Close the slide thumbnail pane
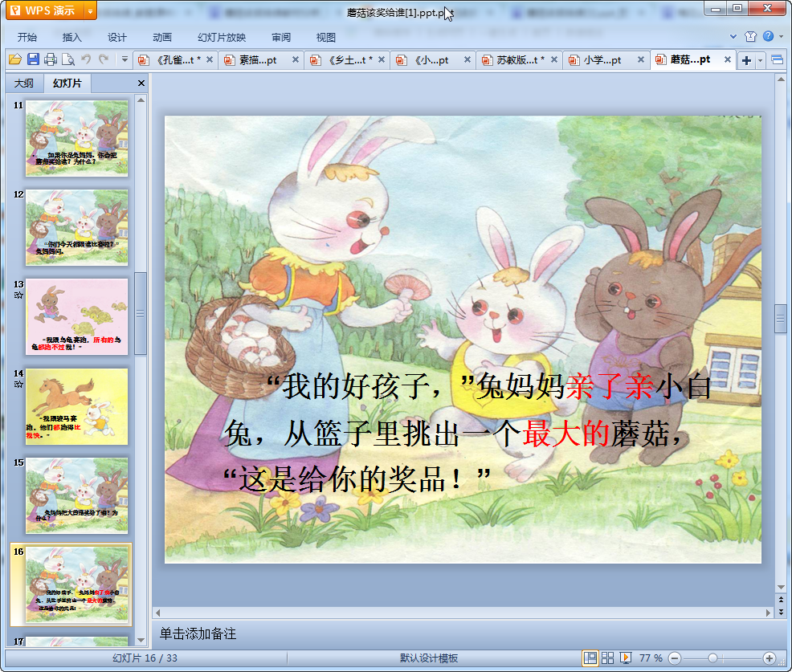This screenshot has width=792, height=672. click(x=141, y=83)
